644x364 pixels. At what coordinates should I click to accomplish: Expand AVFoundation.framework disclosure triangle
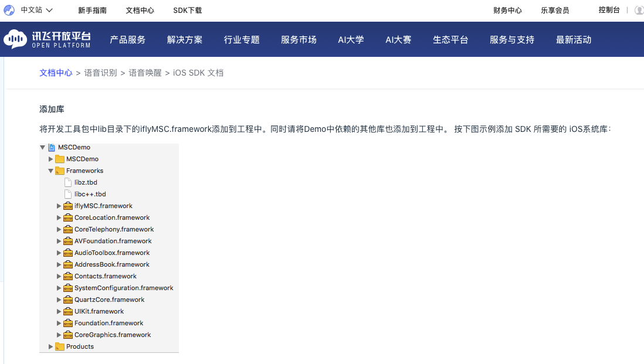click(x=59, y=241)
